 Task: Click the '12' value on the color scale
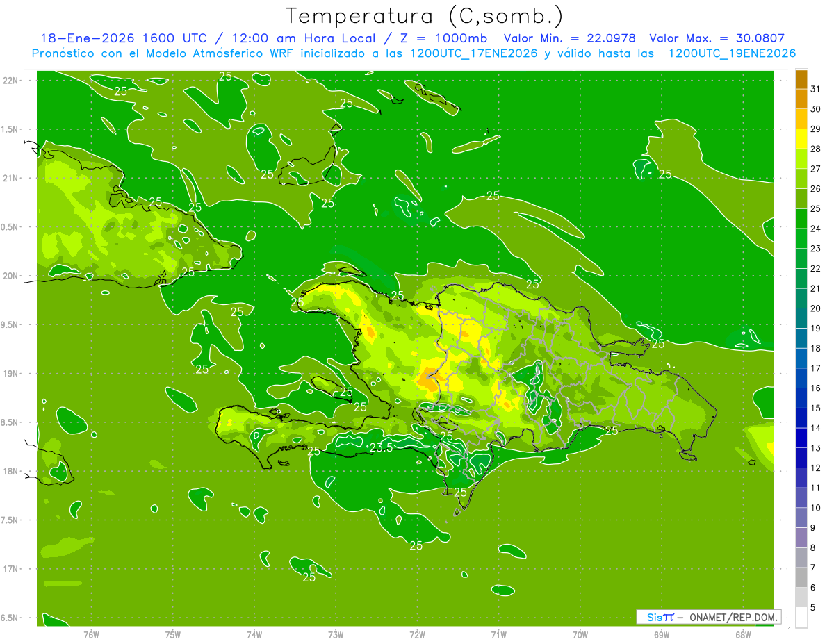coord(816,468)
